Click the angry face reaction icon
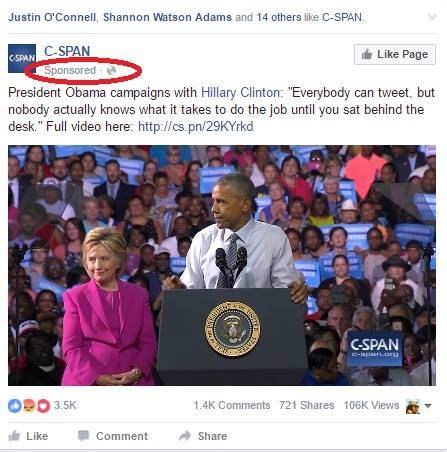The width and height of the screenshot is (447, 452). (x=29, y=406)
